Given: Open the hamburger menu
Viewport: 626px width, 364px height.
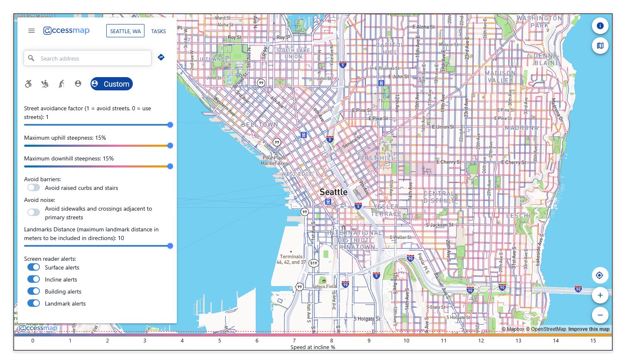Looking at the screenshot, I should pyautogui.click(x=31, y=30).
